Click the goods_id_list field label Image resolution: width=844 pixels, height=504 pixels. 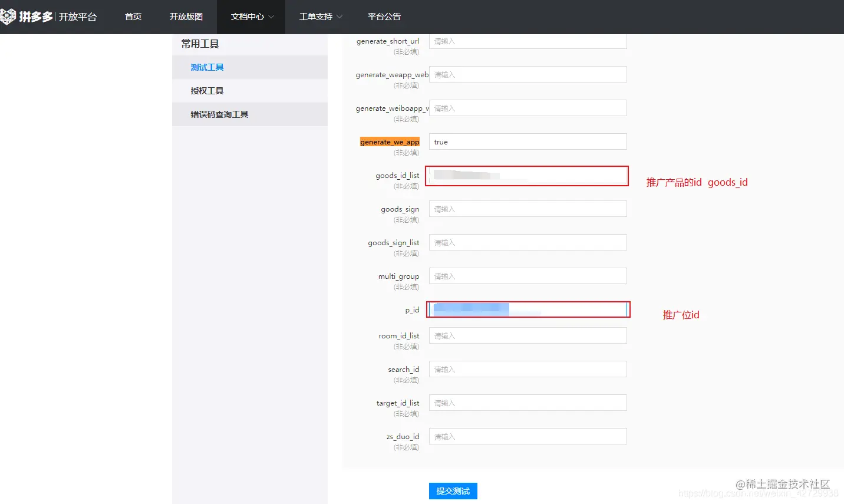(x=397, y=176)
